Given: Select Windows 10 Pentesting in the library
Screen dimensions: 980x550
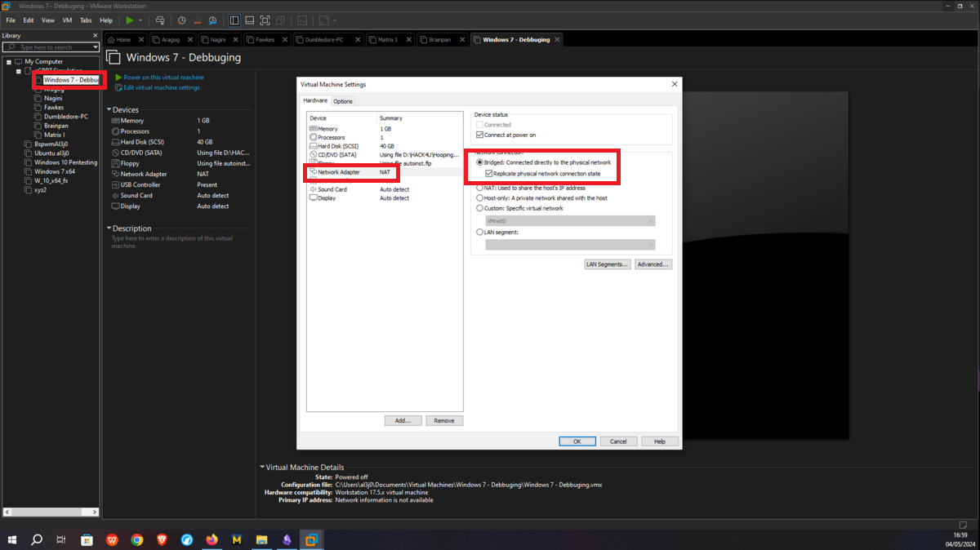Looking at the screenshot, I should point(65,162).
